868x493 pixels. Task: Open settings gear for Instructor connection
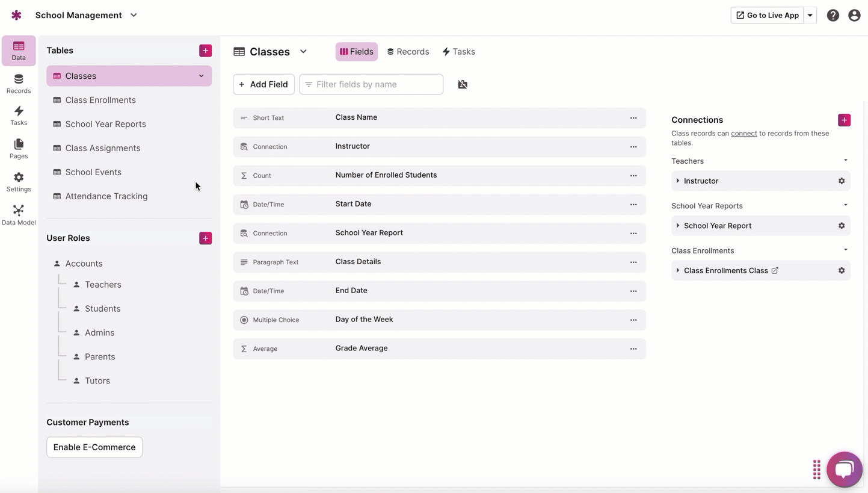coord(842,181)
